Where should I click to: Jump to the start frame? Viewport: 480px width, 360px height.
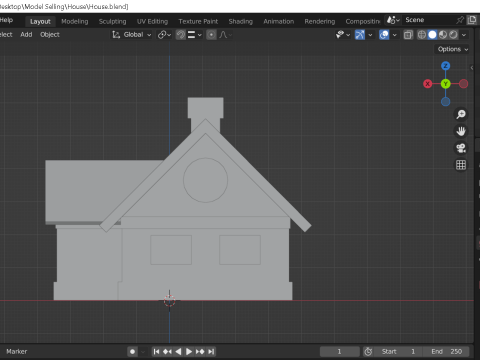(156, 352)
